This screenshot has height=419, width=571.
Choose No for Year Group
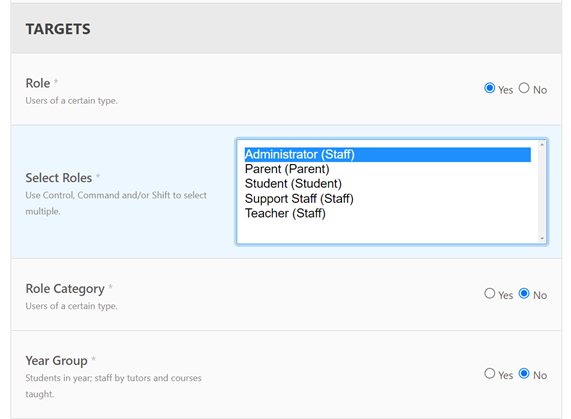click(x=524, y=373)
